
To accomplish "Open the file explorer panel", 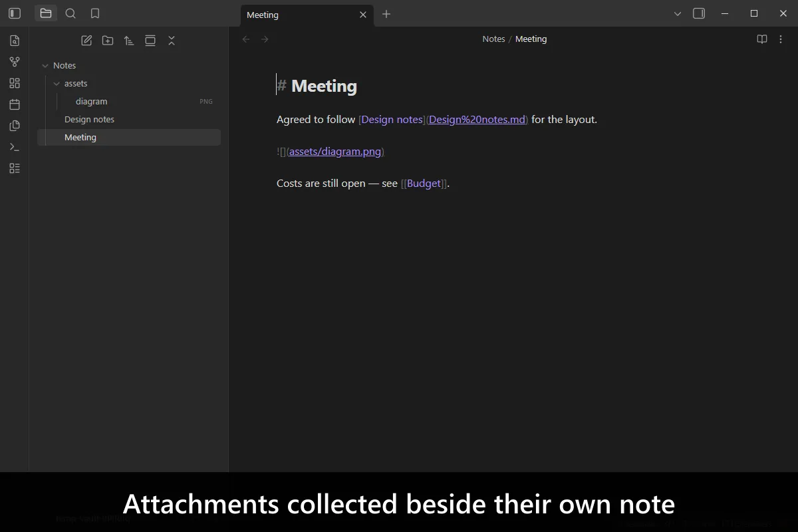I will (46, 13).
